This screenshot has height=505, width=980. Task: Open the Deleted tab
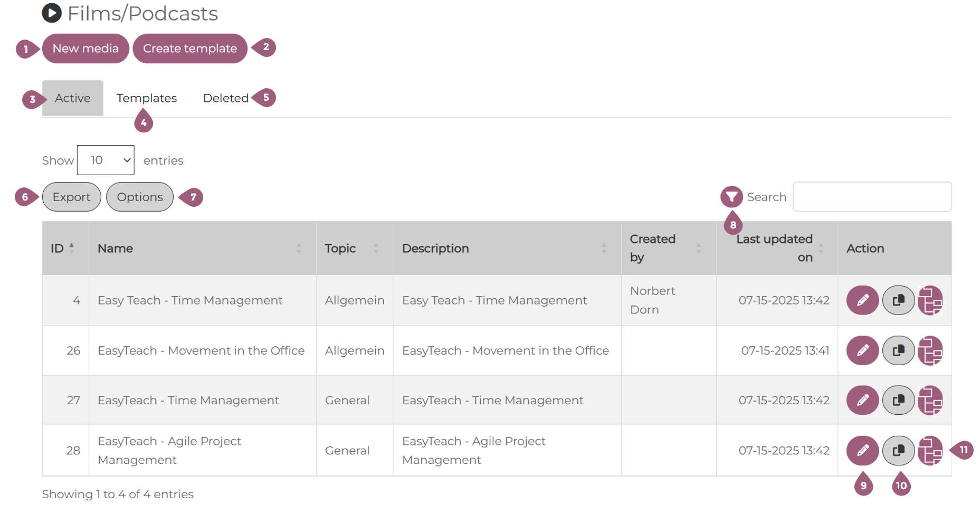[225, 98]
